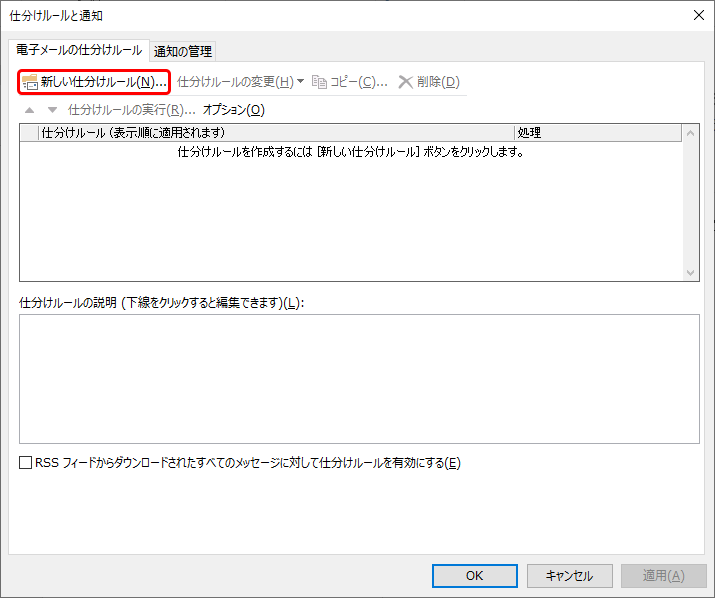Click the 適用(A) apply button

(x=662, y=575)
